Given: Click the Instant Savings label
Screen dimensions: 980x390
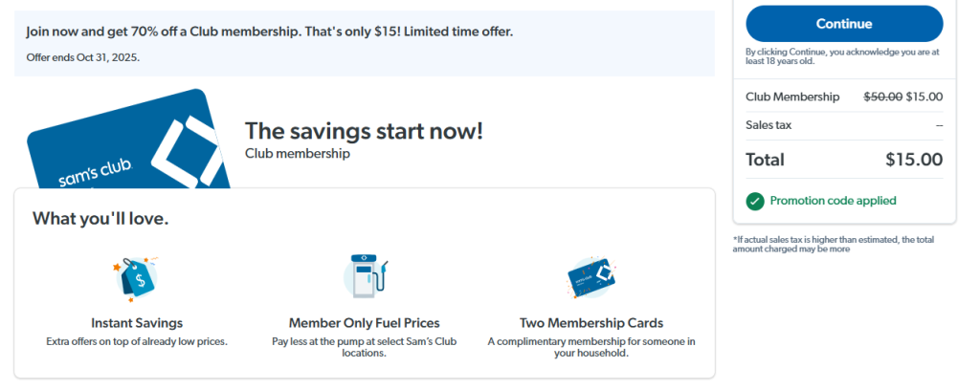Looking at the screenshot, I should tap(137, 323).
